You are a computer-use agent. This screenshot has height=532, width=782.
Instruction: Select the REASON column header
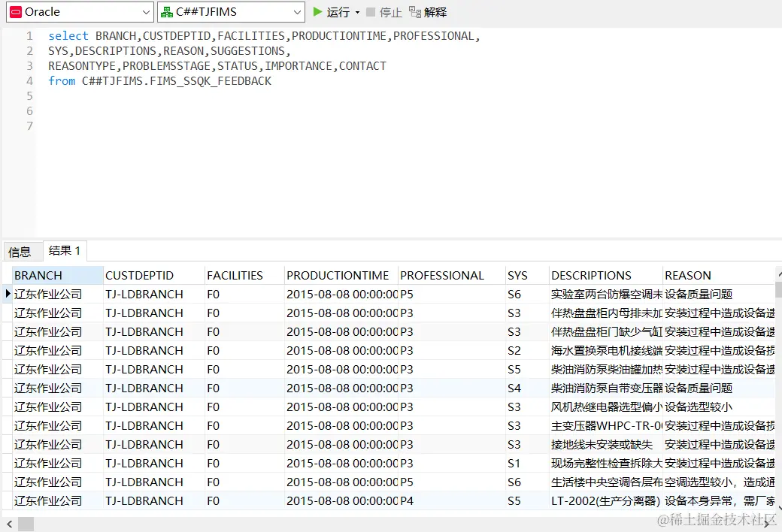pyautogui.click(x=719, y=275)
